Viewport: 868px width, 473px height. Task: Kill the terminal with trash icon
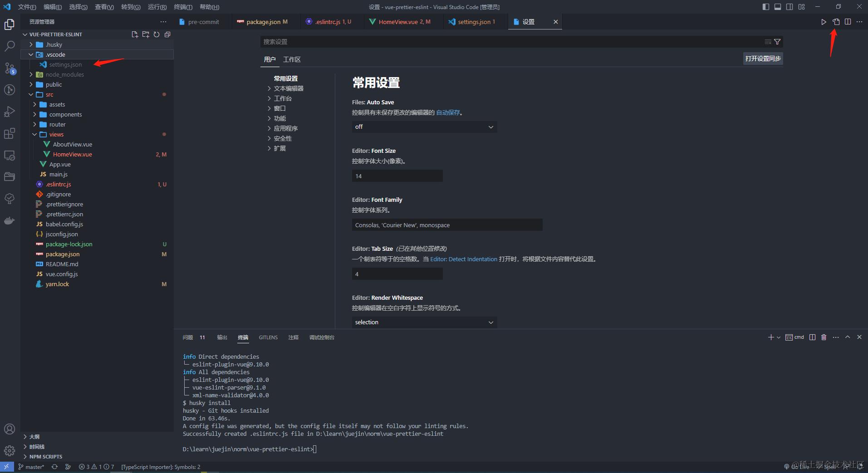click(x=824, y=337)
